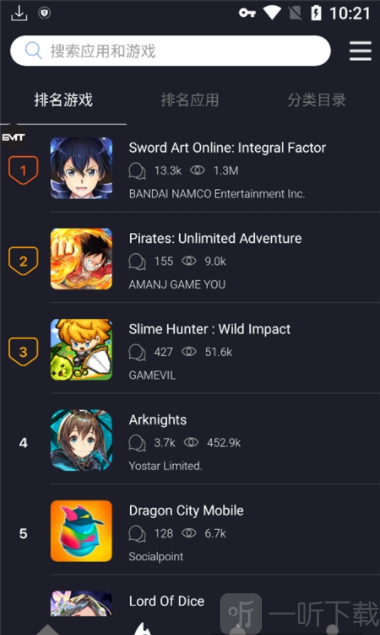Switch to the 分类目录 tab
Viewport: 380px width, 635px height.
point(316,100)
